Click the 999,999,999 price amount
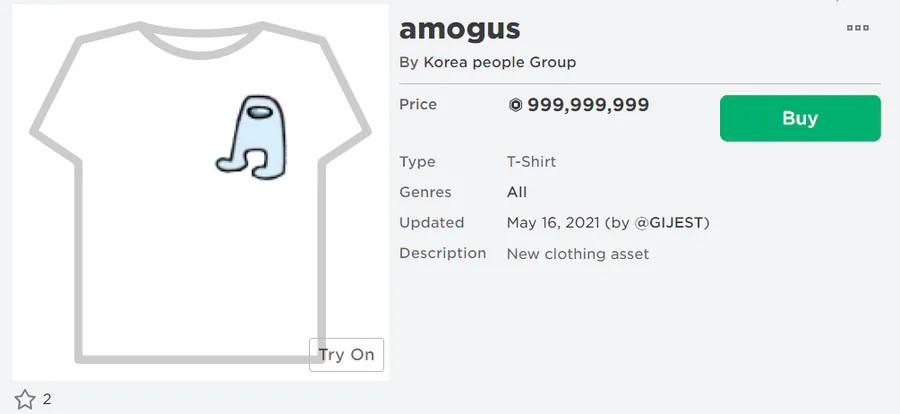This screenshot has height=414, width=900. (x=588, y=105)
